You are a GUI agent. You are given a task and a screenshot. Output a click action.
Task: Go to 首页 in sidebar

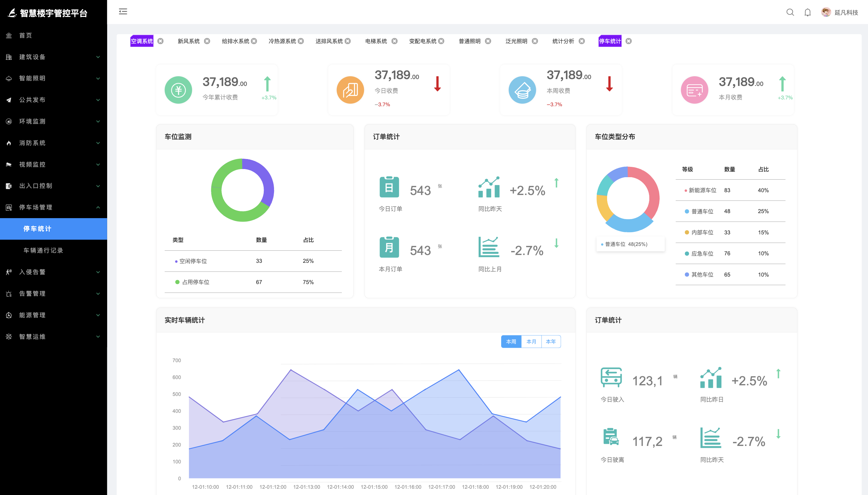[26, 35]
